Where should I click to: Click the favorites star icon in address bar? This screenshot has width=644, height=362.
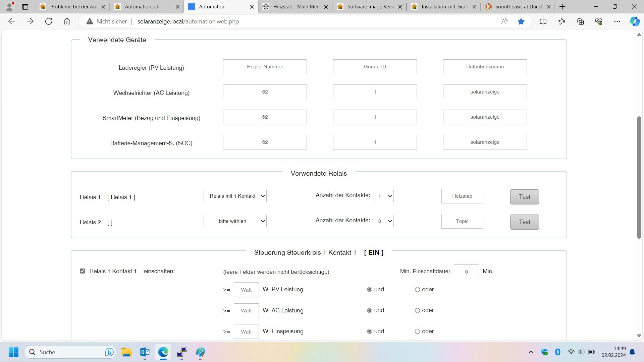click(521, 21)
